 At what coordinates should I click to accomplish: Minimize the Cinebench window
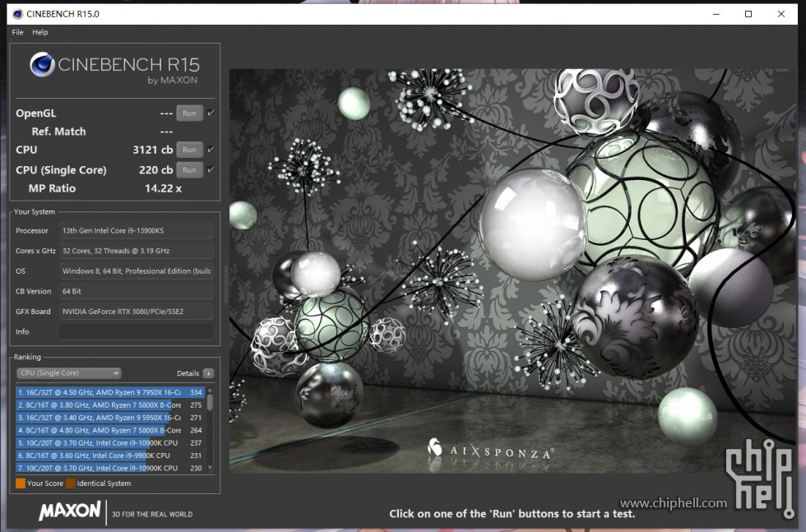[716, 14]
